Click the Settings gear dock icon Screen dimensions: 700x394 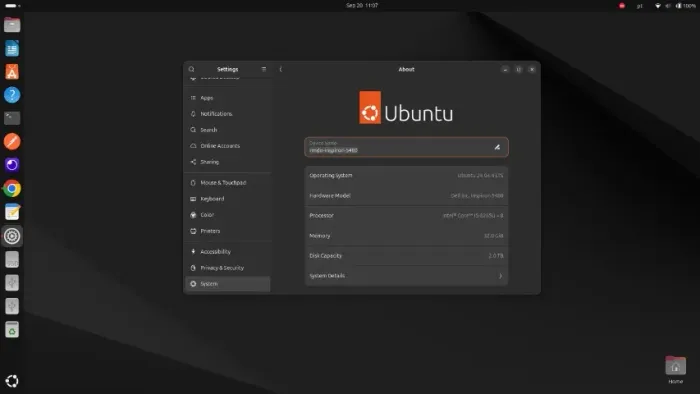pyautogui.click(x=12, y=236)
